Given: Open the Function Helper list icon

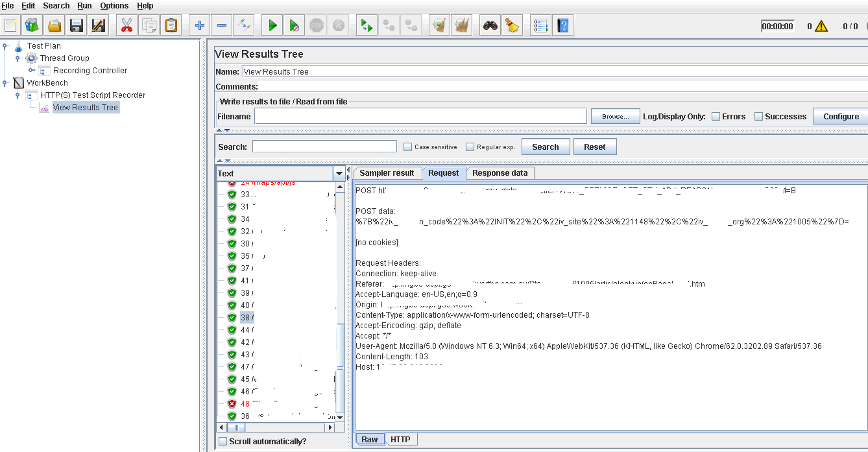Looking at the screenshot, I should click(540, 25).
